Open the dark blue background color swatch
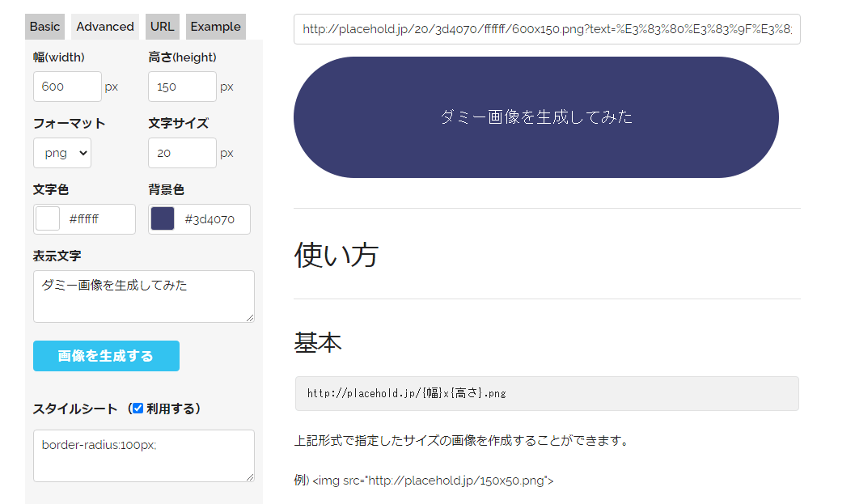The image size is (855, 504). point(163,219)
